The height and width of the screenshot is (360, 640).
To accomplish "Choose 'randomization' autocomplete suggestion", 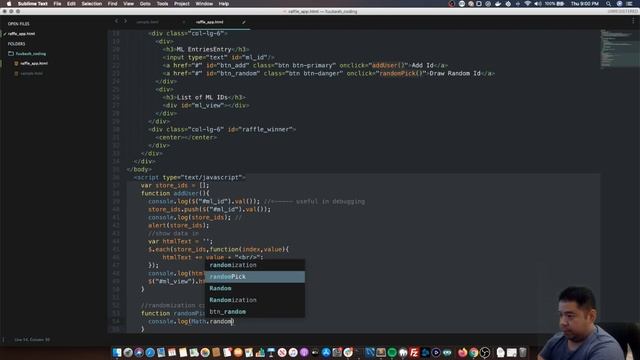I will tap(255, 265).
